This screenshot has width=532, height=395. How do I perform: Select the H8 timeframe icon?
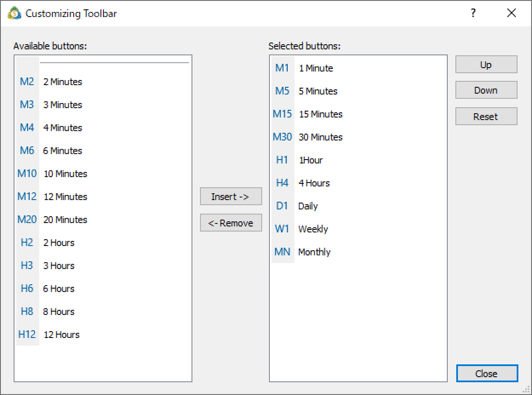(x=27, y=312)
